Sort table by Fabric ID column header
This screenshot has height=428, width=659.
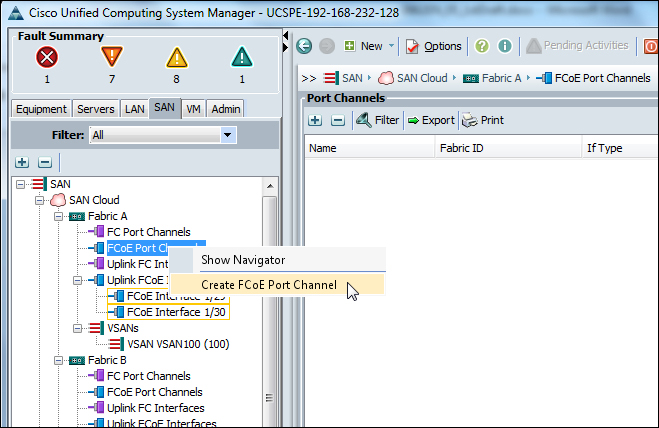click(x=509, y=148)
